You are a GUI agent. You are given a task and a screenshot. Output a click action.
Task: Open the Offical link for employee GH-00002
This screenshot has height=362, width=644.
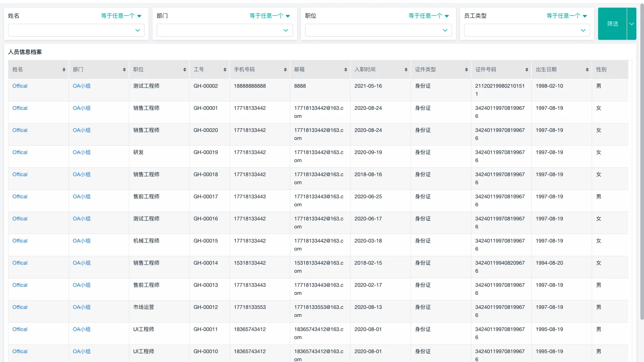coord(19,86)
